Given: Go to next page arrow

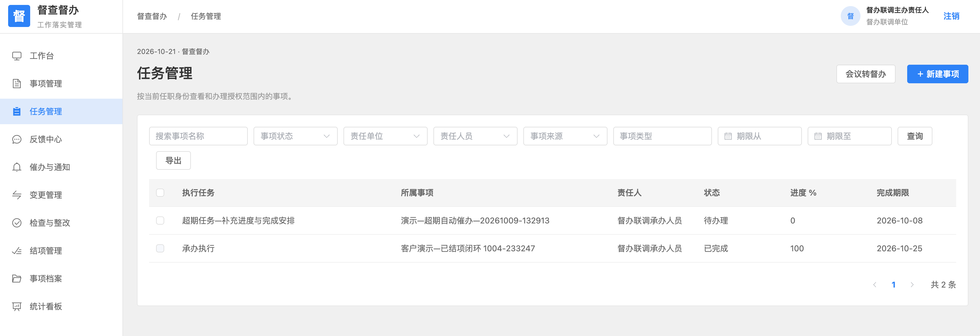Looking at the screenshot, I should pos(912,285).
